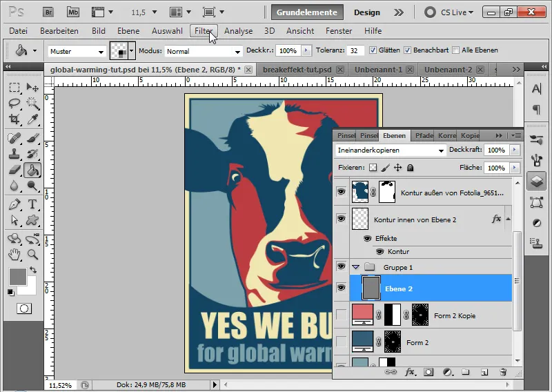Select the Hand tool
Image resolution: width=552 pixels, height=392 pixels.
click(x=14, y=254)
